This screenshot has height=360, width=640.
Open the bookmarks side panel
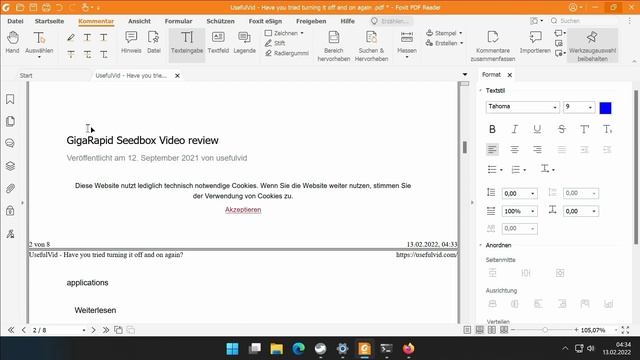pos(10,99)
